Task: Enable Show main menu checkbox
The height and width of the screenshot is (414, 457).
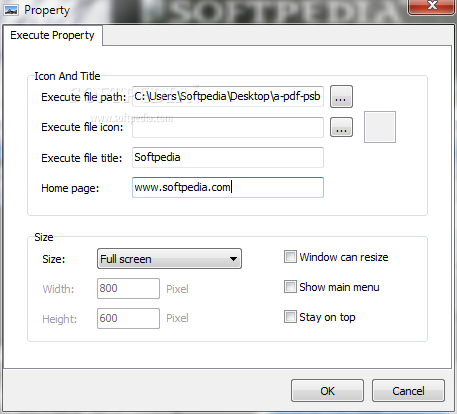Action: 290,287
